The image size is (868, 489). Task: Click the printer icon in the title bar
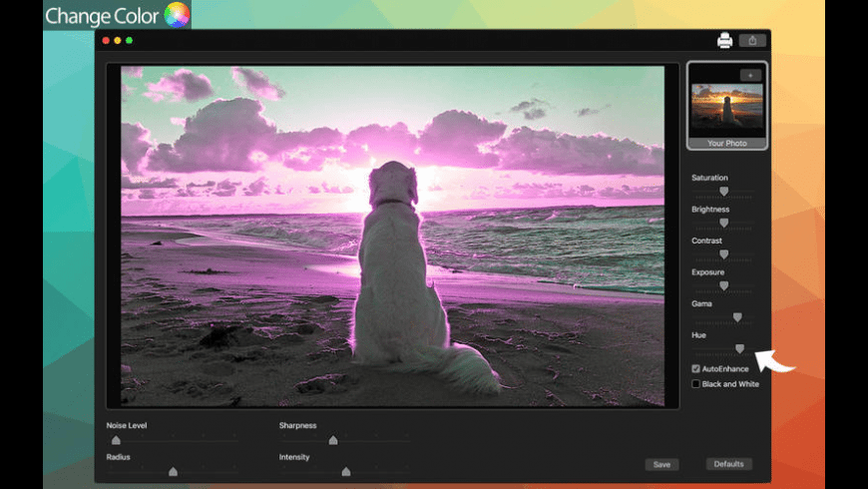[x=724, y=41]
